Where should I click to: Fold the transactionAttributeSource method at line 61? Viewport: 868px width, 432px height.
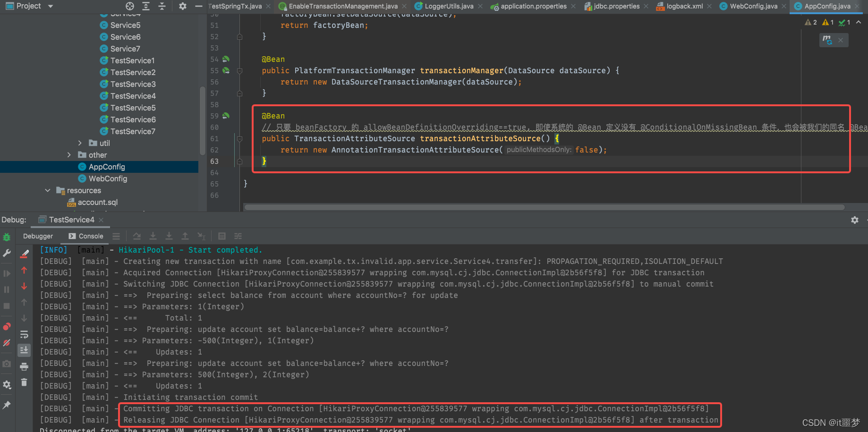pyautogui.click(x=240, y=139)
